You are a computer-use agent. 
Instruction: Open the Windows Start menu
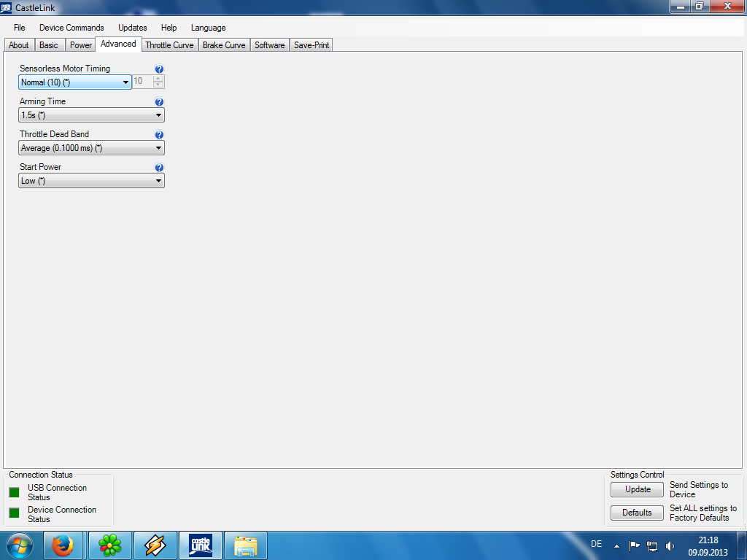coord(20,545)
